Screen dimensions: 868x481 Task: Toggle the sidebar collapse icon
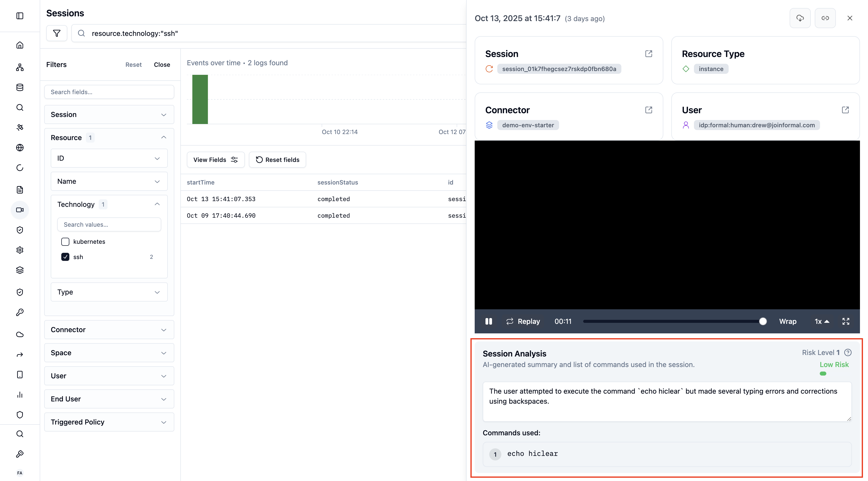(20, 16)
